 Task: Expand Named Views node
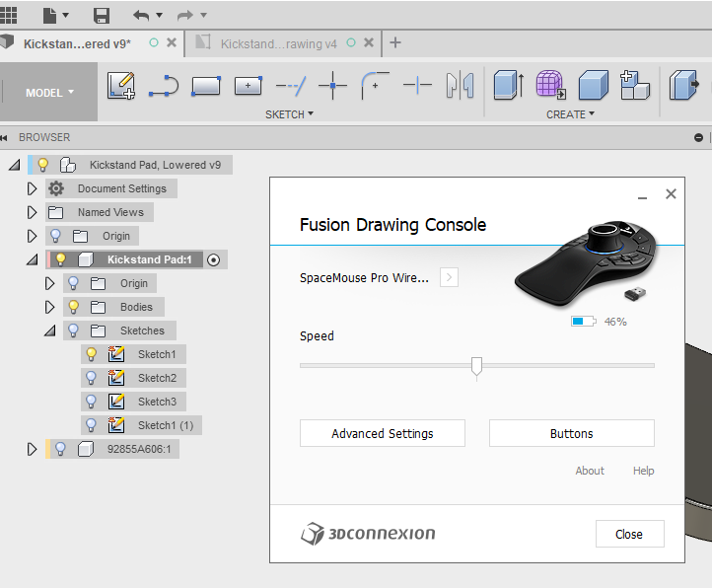coord(32,212)
